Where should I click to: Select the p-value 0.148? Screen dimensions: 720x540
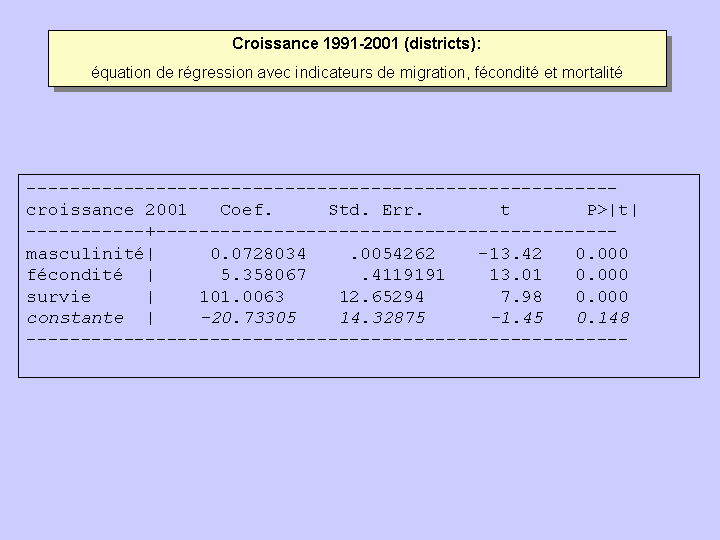point(602,318)
